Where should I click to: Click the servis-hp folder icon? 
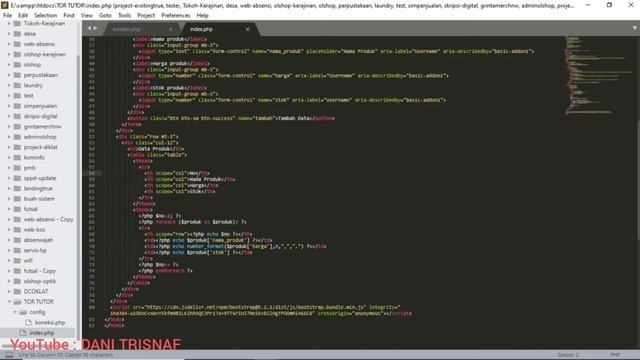17,250
